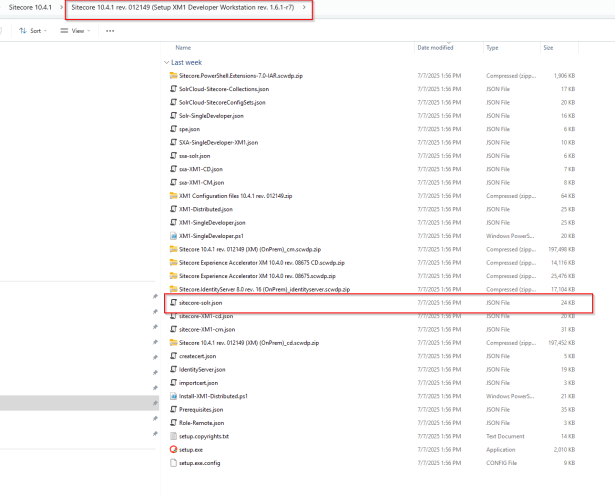The width and height of the screenshot is (615, 496).
Task: Click the setup.exe.config file icon
Action: coord(172,463)
